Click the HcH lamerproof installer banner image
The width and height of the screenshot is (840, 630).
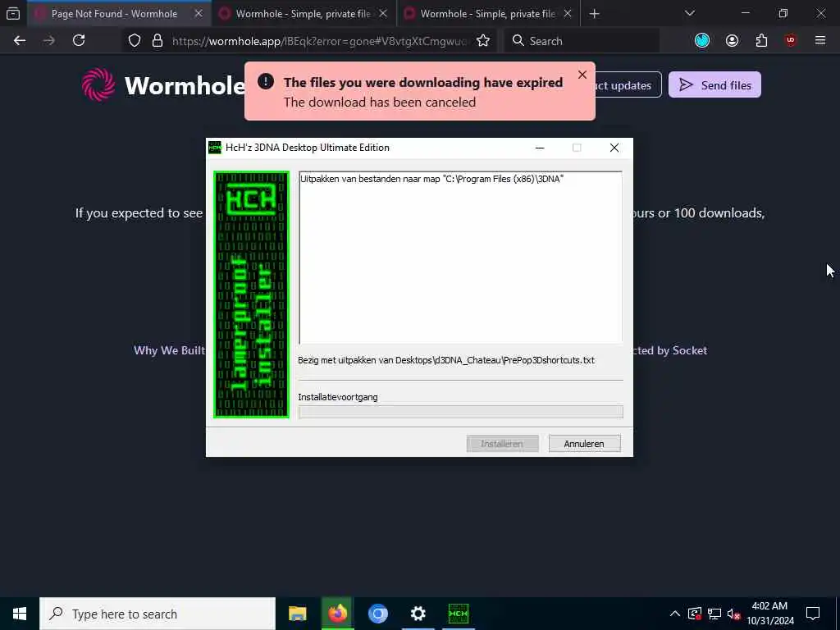(x=251, y=294)
